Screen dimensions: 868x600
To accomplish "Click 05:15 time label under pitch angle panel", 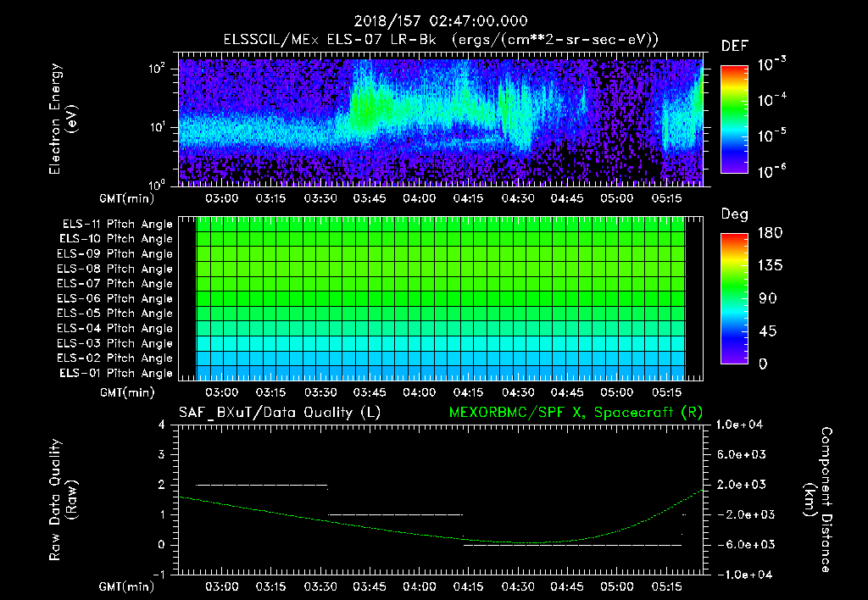I will pos(666,393).
